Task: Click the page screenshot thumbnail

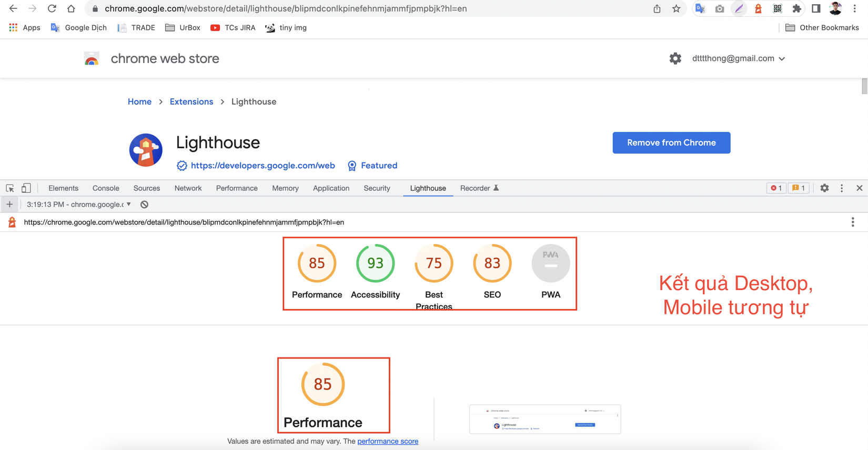Action: [x=545, y=419]
